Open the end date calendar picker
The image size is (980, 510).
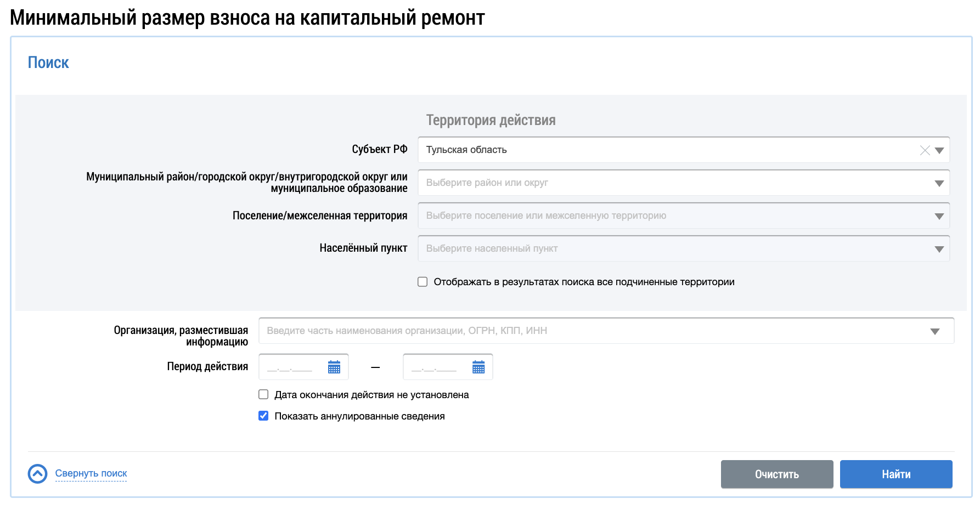pyautogui.click(x=478, y=367)
